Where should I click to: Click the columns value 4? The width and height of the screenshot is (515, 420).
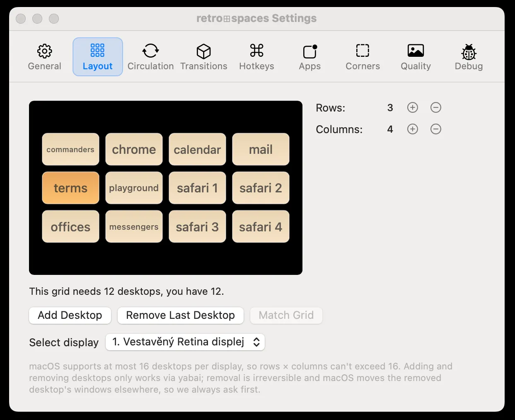(x=390, y=129)
